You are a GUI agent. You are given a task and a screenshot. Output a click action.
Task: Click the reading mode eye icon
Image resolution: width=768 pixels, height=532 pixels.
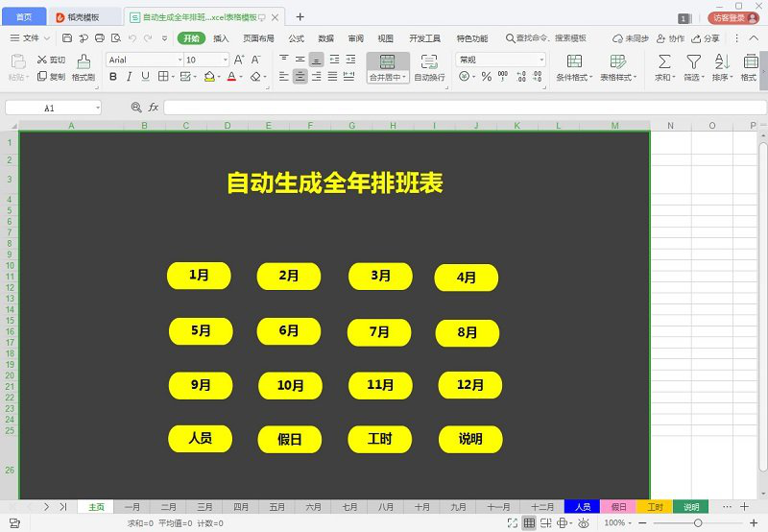tap(583, 523)
